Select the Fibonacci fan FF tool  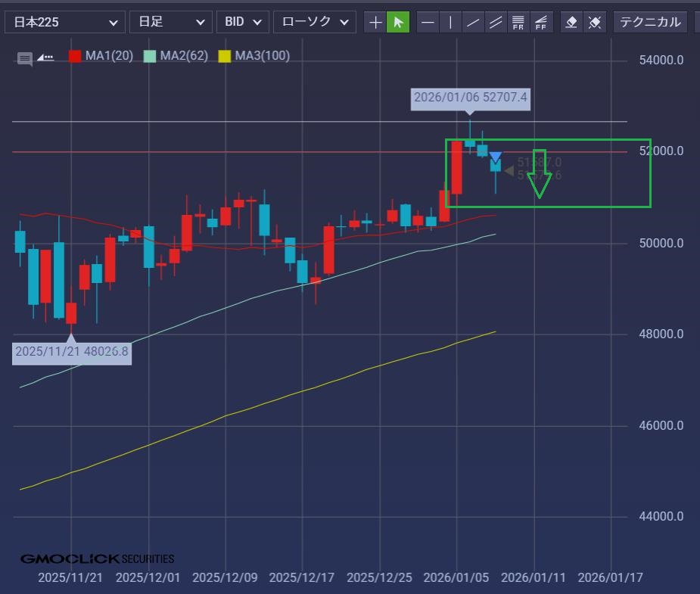click(541, 22)
